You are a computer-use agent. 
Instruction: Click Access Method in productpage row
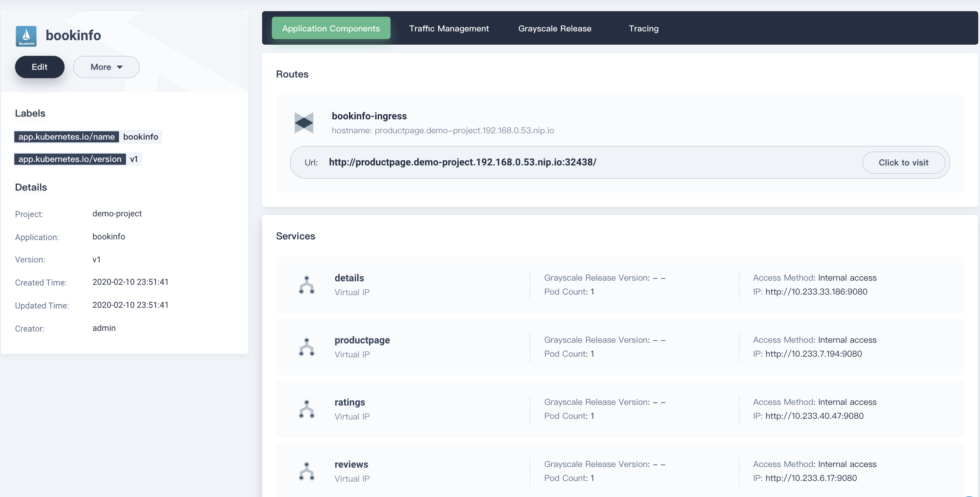[815, 340]
